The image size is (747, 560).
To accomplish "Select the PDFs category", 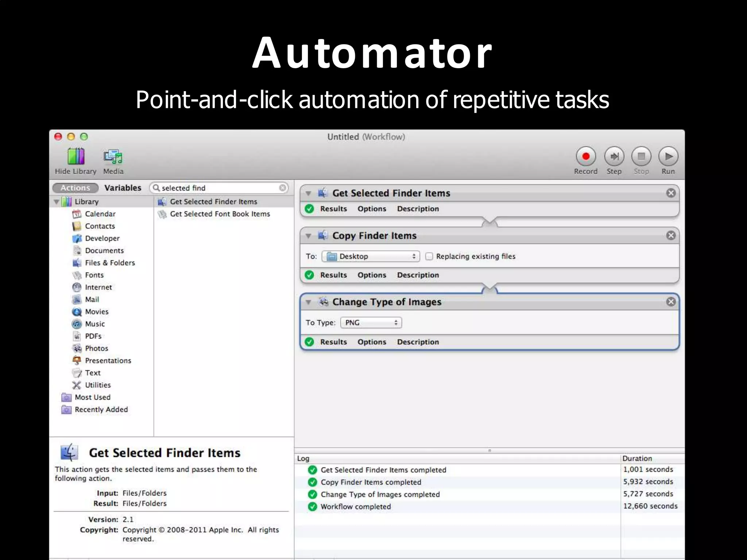I will pyautogui.click(x=87, y=336).
